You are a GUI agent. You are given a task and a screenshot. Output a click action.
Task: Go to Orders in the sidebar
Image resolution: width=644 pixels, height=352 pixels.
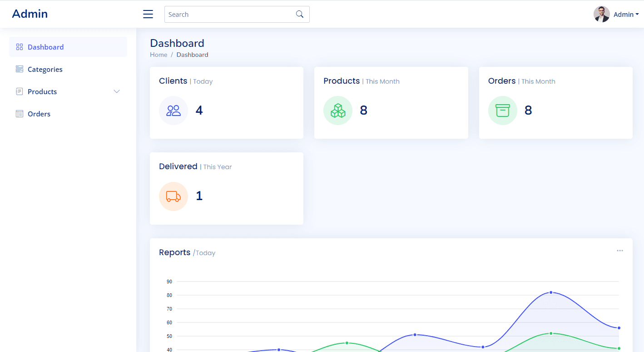click(68, 114)
